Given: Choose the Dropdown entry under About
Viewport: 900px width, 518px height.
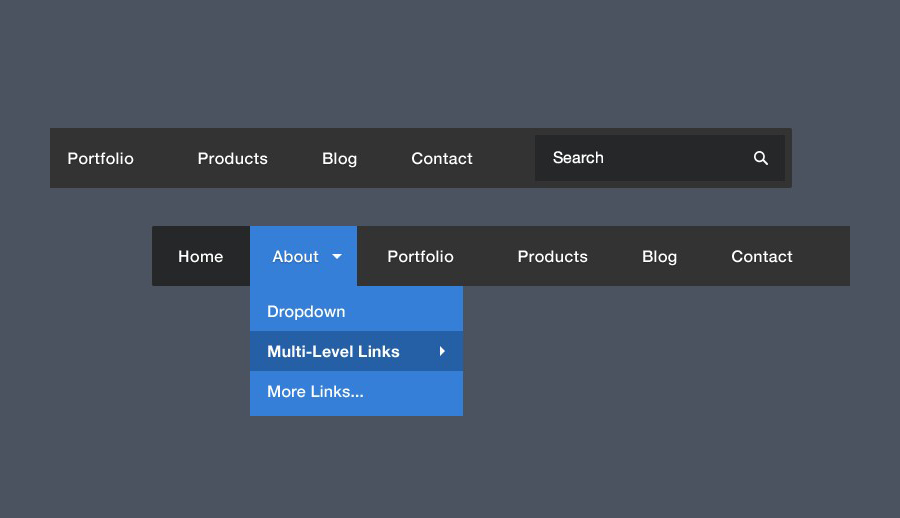Looking at the screenshot, I should pos(306,312).
